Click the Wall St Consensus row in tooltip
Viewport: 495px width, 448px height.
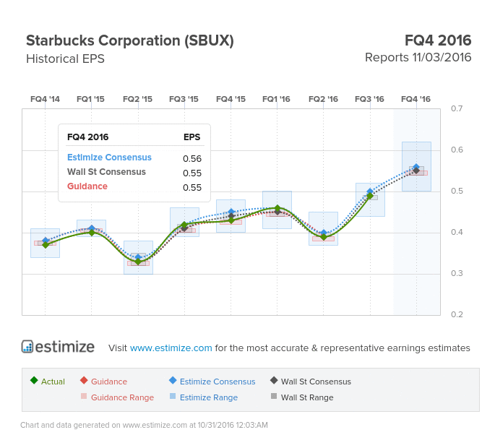click(x=134, y=172)
